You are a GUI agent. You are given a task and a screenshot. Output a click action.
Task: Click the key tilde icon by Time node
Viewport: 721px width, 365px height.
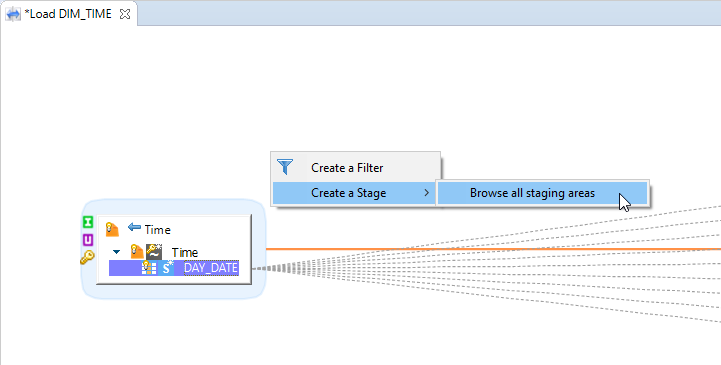(154, 252)
